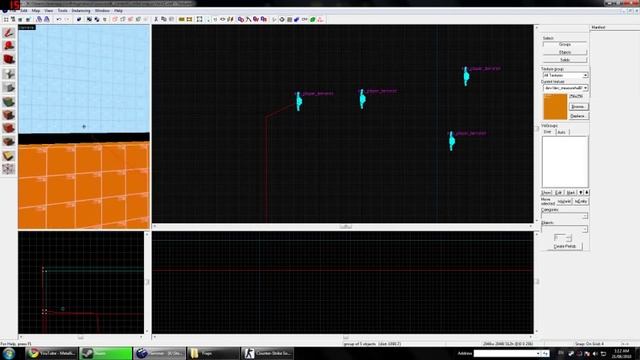640x360 pixels.
Task: Click the Objects select mode button
Action: click(565, 52)
